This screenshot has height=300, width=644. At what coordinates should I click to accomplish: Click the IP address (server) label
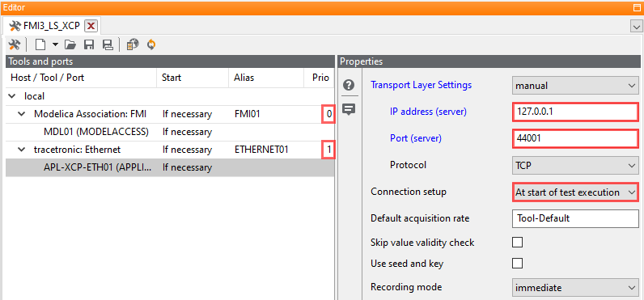[428, 112]
